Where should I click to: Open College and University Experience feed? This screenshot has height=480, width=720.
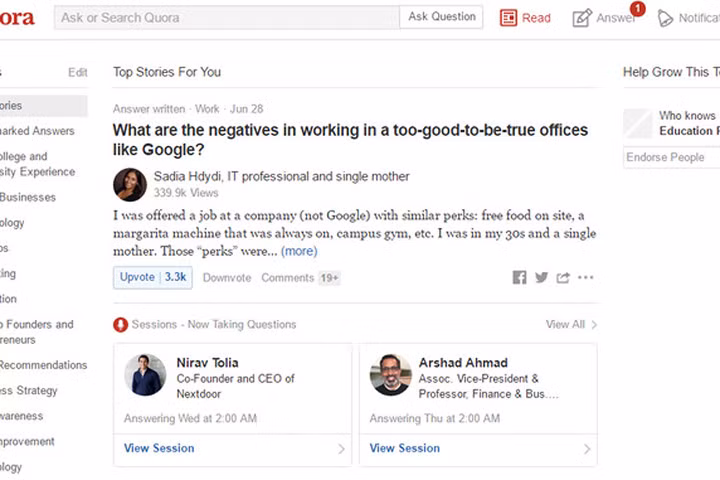coord(38,164)
